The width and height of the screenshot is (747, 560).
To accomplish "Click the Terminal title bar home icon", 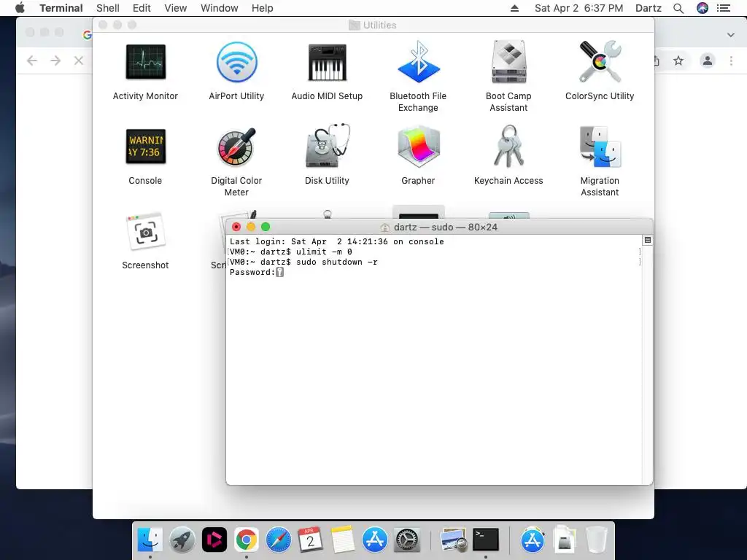I will [x=385, y=227].
